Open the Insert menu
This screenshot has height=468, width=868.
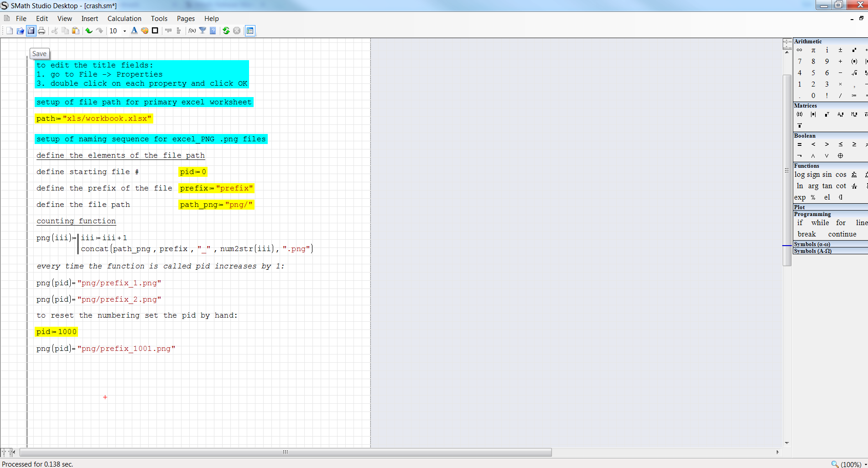pyautogui.click(x=89, y=19)
